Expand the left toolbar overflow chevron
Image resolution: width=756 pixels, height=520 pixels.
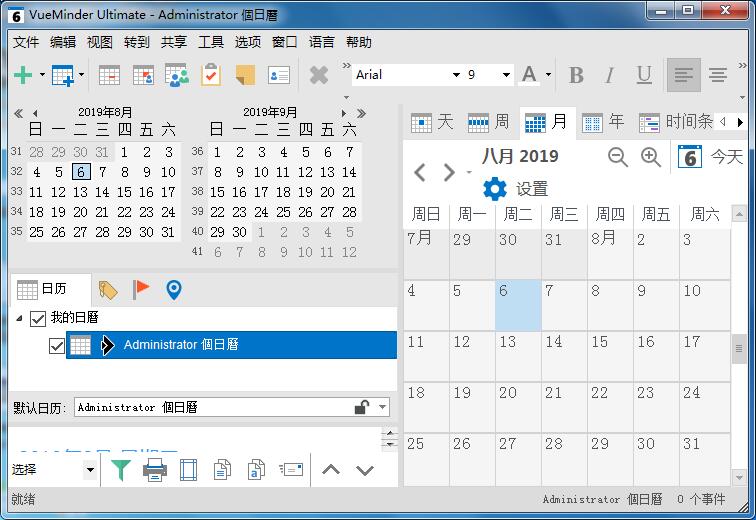pos(346,66)
